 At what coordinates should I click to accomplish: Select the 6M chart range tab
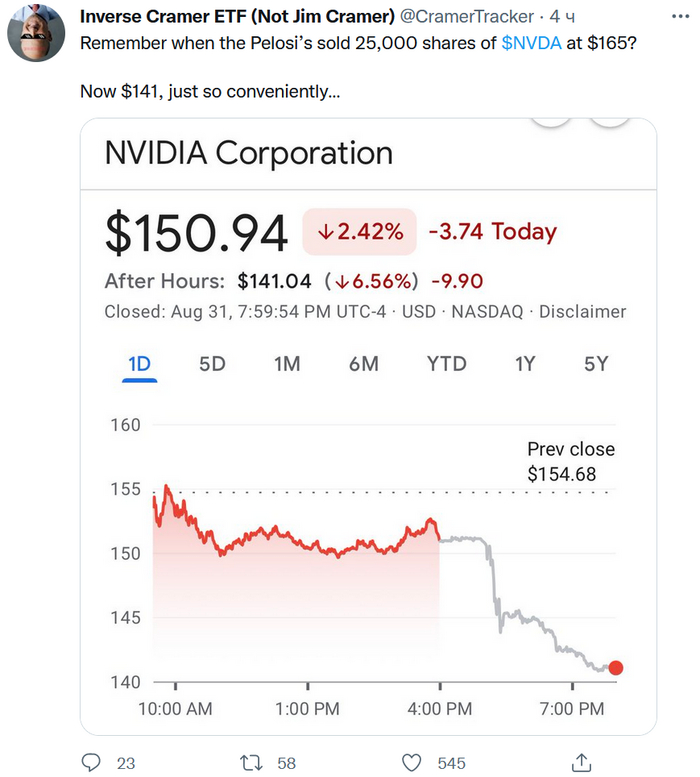coord(363,364)
